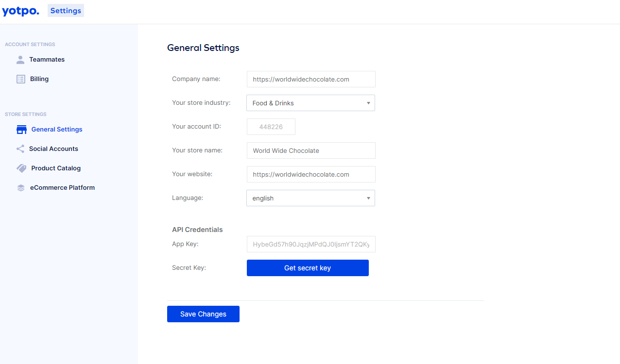
Task: Click the Billing list icon
Action: tap(21, 79)
